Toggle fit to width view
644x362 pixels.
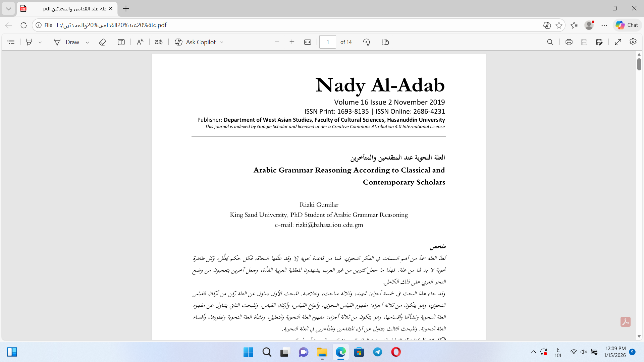[x=308, y=42]
